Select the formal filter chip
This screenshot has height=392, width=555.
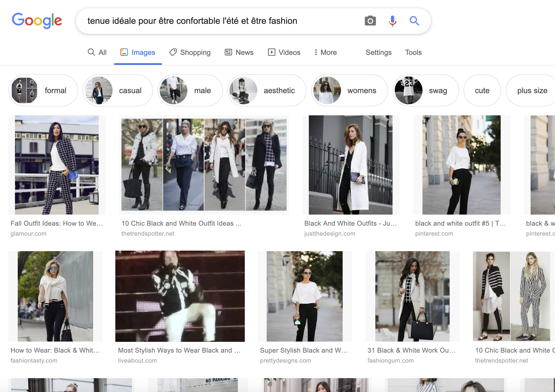point(43,90)
